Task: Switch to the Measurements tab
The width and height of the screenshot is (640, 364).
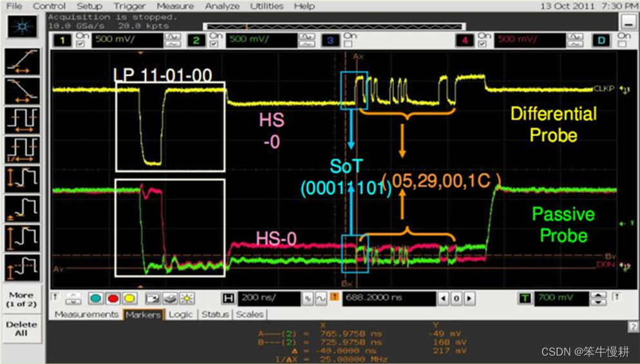Action: (x=86, y=314)
